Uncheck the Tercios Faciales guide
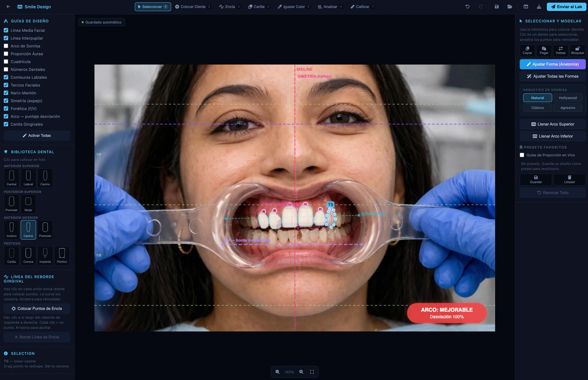 coord(6,85)
